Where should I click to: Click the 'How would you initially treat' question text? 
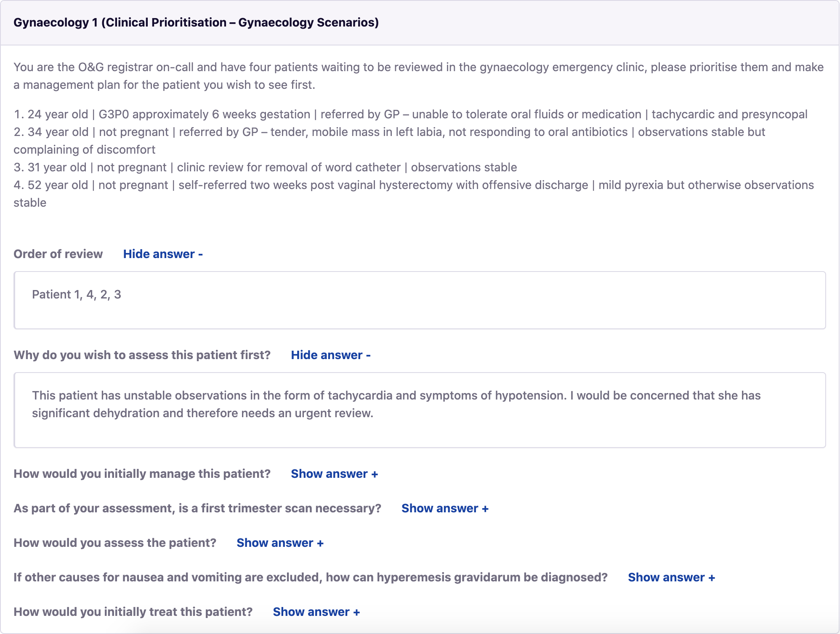tap(133, 612)
